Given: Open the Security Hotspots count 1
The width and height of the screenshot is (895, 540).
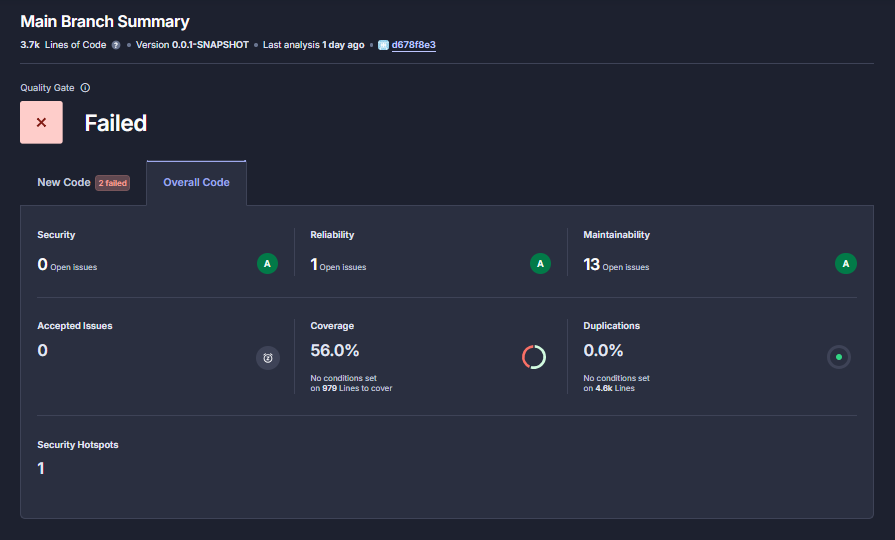Looking at the screenshot, I should (x=41, y=468).
